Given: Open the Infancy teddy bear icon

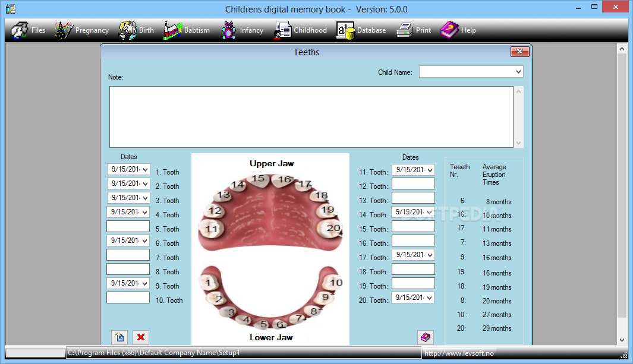Looking at the screenshot, I should pyautogui.click(x=229, y=30).
